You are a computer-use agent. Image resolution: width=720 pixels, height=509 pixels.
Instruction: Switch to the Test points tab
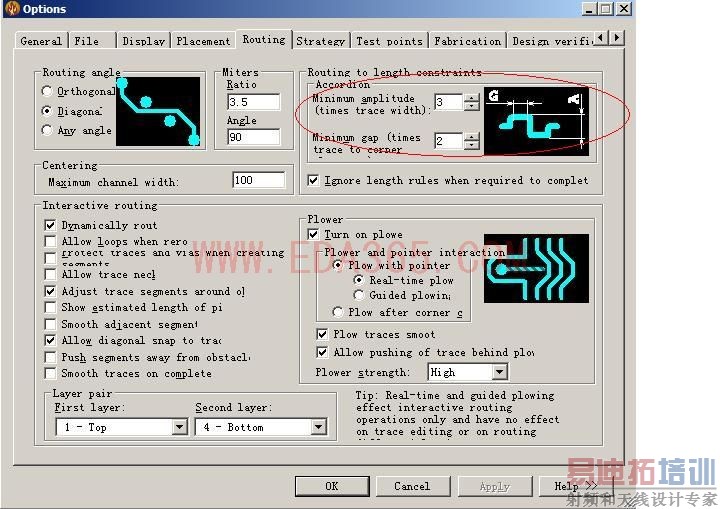pos(389,41)
